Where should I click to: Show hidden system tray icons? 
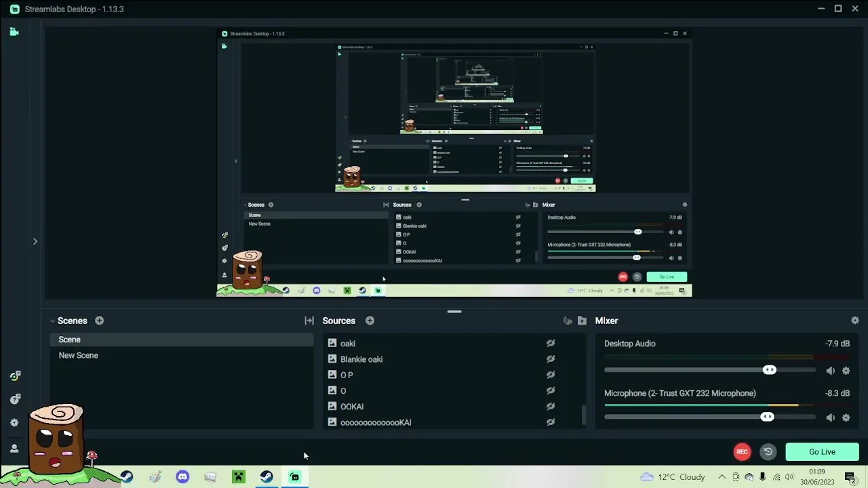click(722, 477)
